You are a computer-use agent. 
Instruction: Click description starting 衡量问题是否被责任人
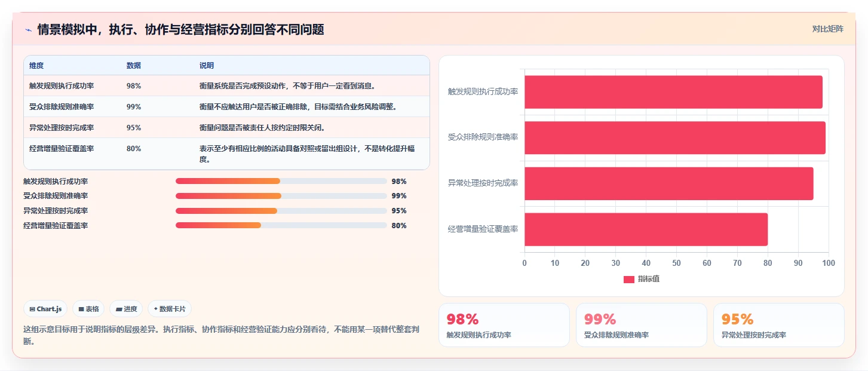click(x=262, y=128)
